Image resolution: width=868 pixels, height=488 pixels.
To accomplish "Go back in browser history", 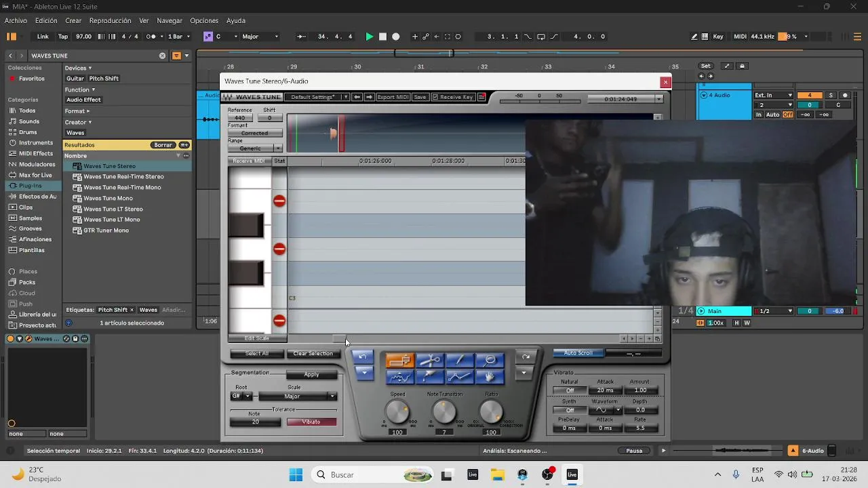I will pyautogui.click(x=10, y=56).
